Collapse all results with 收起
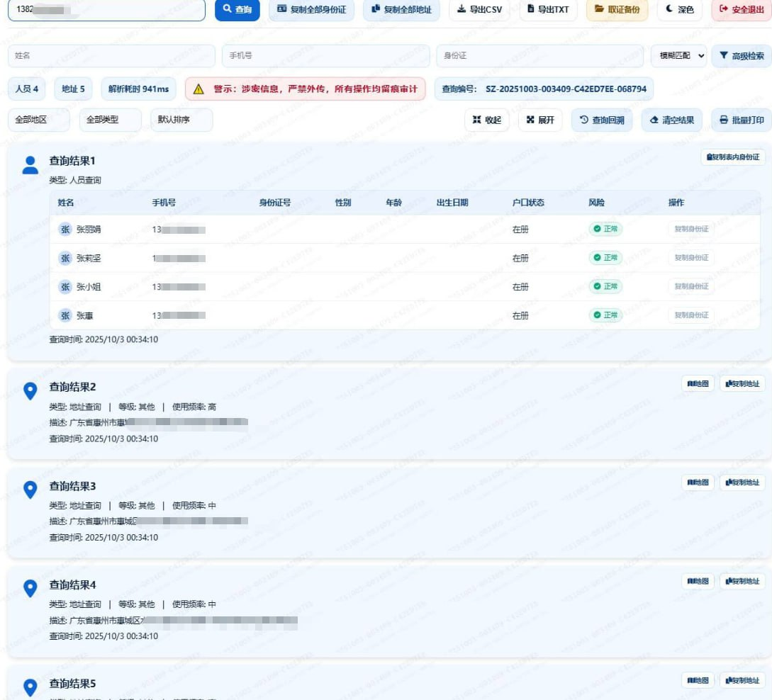 (x=487, y=120)
